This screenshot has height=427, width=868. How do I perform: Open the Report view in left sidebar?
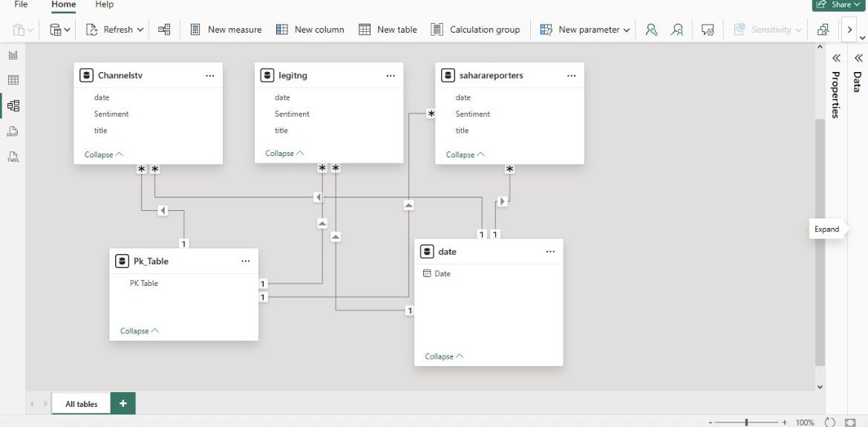(13, 55)
